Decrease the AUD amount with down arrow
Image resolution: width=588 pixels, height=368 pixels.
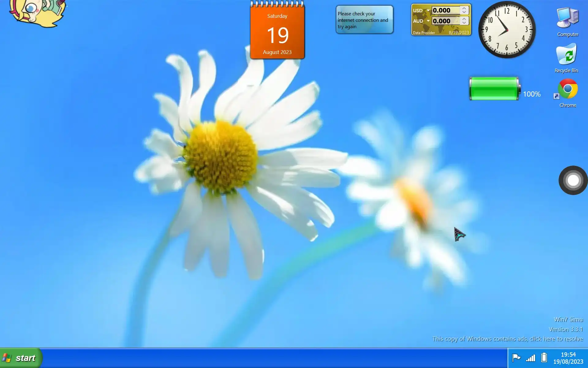464,23
